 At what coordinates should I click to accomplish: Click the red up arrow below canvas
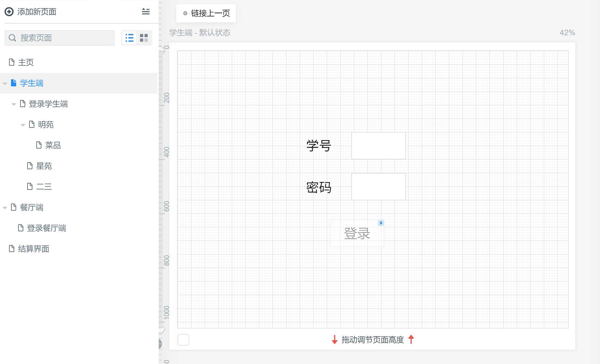[411, 339]
